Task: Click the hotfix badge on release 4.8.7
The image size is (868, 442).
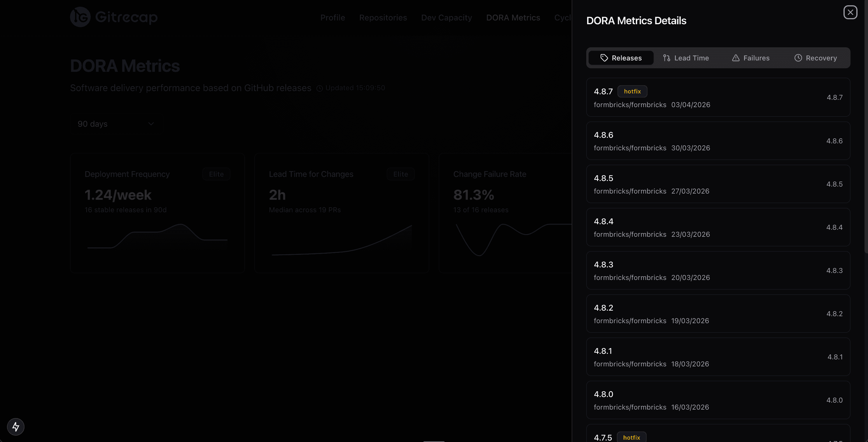Action: 632,91
